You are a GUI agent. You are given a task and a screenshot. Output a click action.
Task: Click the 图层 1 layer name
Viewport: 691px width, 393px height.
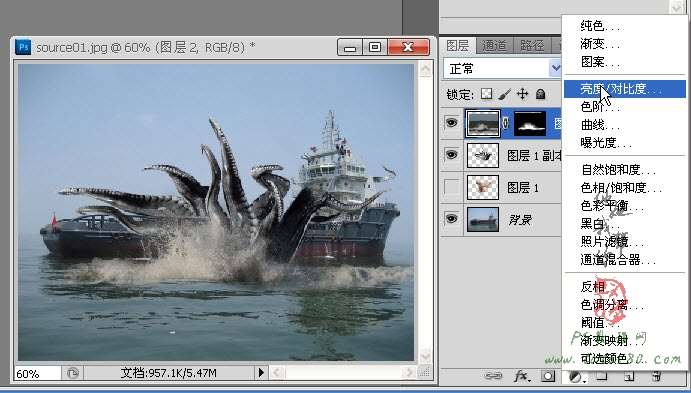pos(523,188)
